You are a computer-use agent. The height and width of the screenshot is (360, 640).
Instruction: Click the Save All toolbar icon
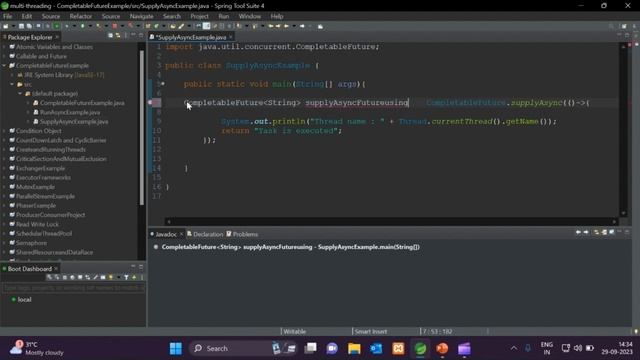[x=29, y=26]
